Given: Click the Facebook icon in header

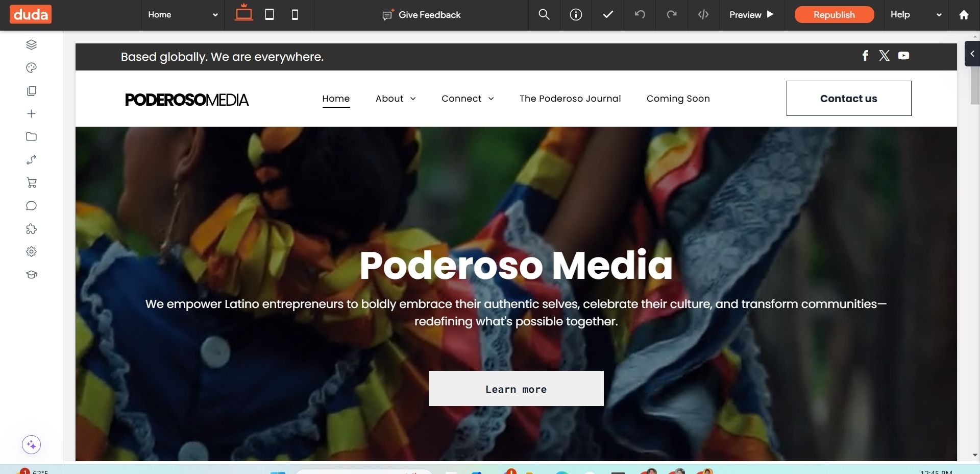Looking at the screenshot, I should click(865, 56).
